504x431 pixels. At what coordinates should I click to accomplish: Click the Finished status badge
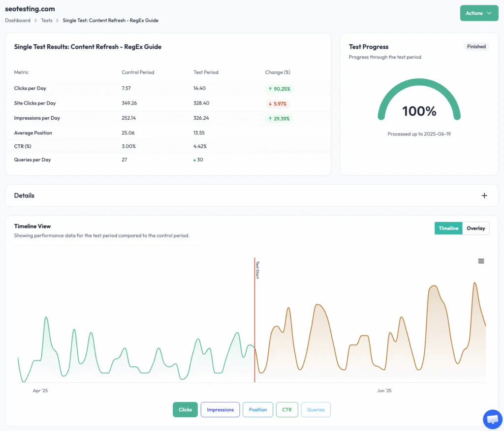(475, 46)
